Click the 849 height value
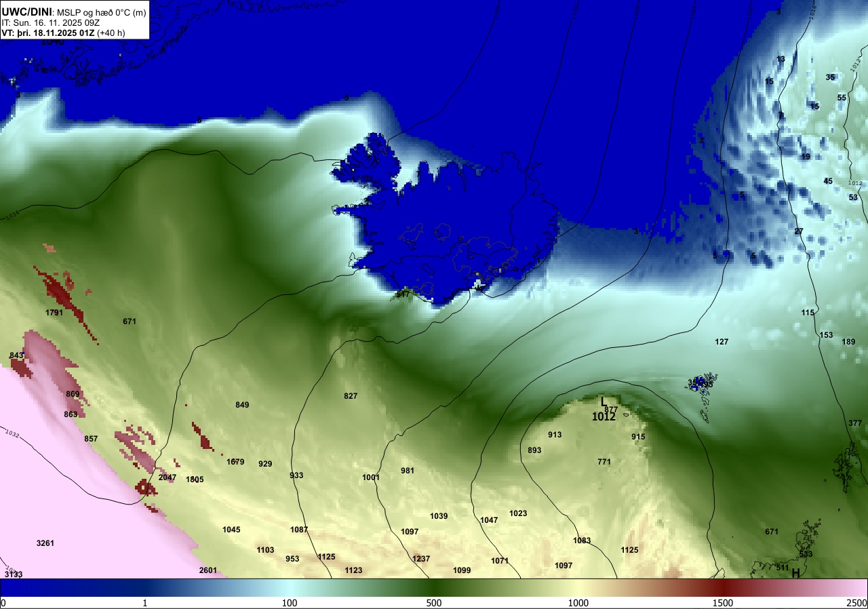The height and width of the screenshot is (609, 868). 242,405
